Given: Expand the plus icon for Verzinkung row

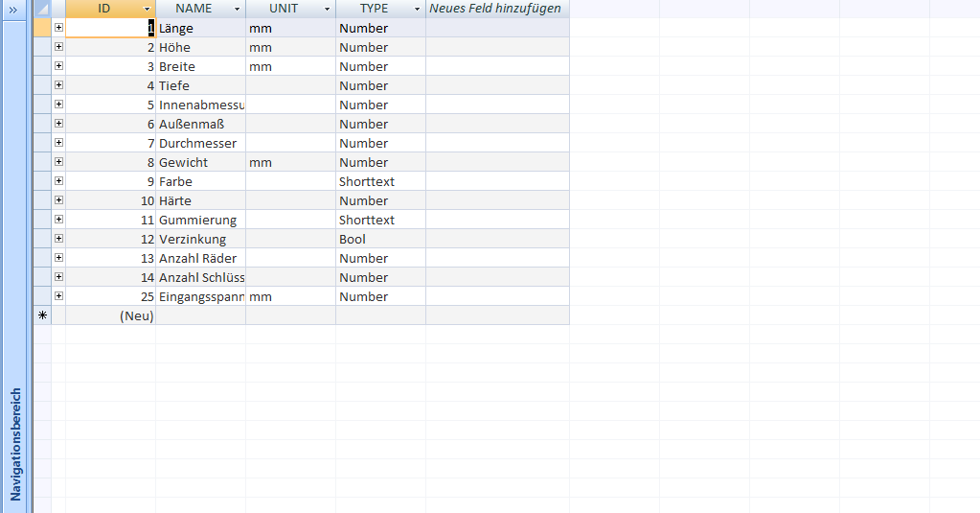Looking at the screenshot, I should click(58, 239).
